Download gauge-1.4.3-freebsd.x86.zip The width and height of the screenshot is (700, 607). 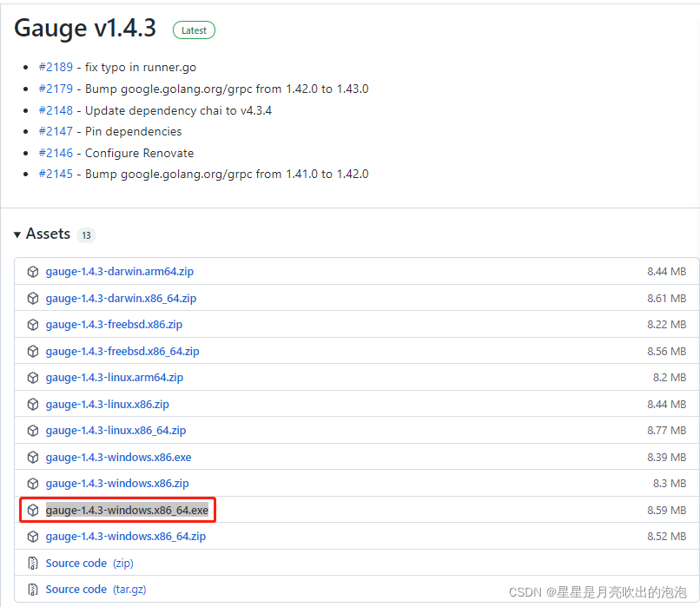pyautogui.click(x=114, y=325)
